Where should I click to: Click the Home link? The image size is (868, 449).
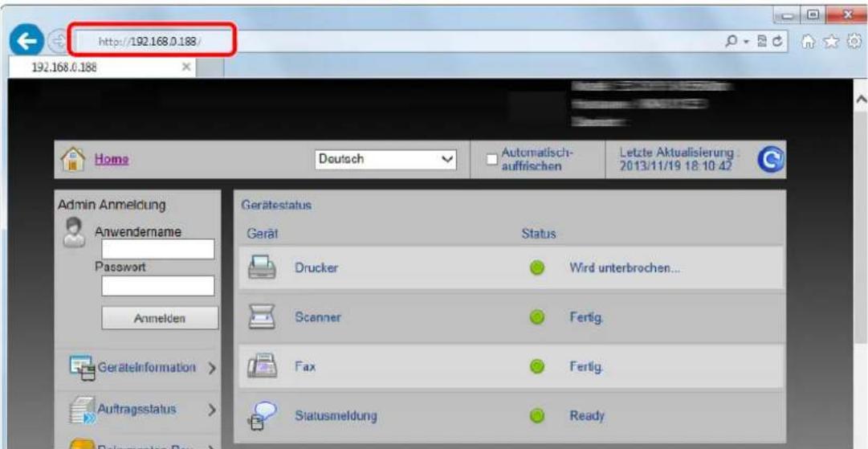112,160
